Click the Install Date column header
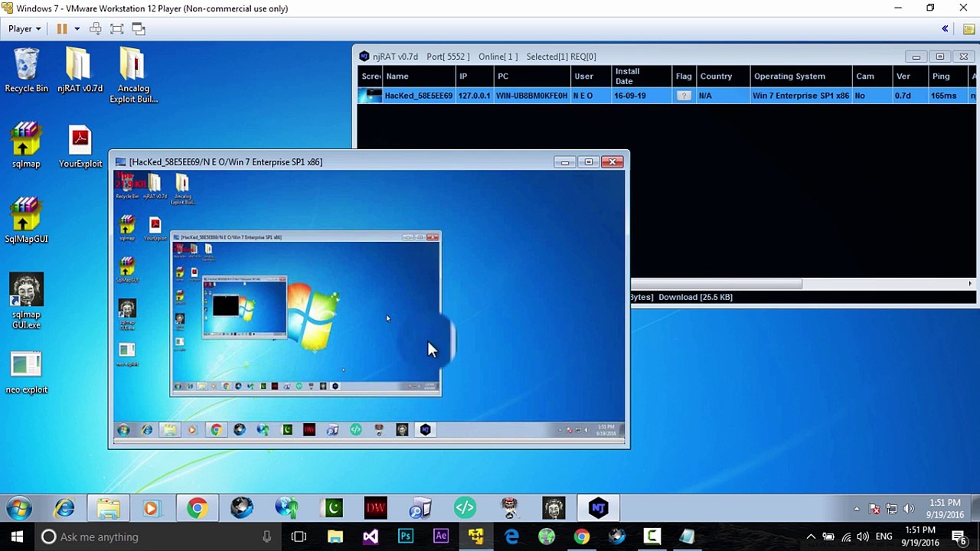 [642, 77]
